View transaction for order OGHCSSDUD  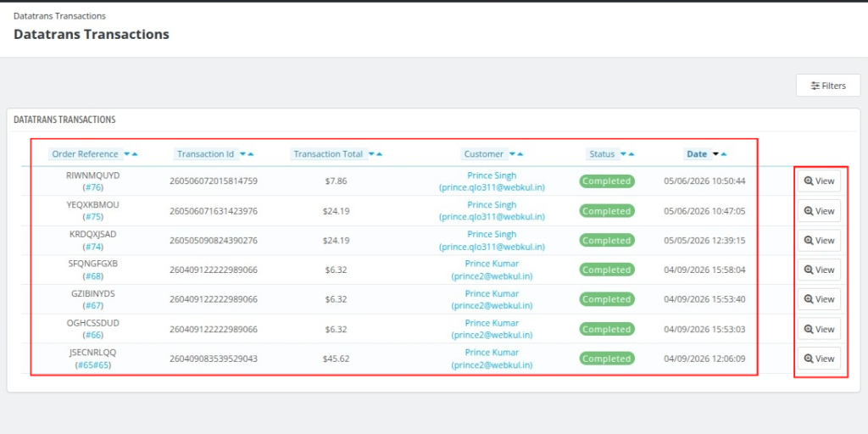pyautogui.click(x=819, y=329)
